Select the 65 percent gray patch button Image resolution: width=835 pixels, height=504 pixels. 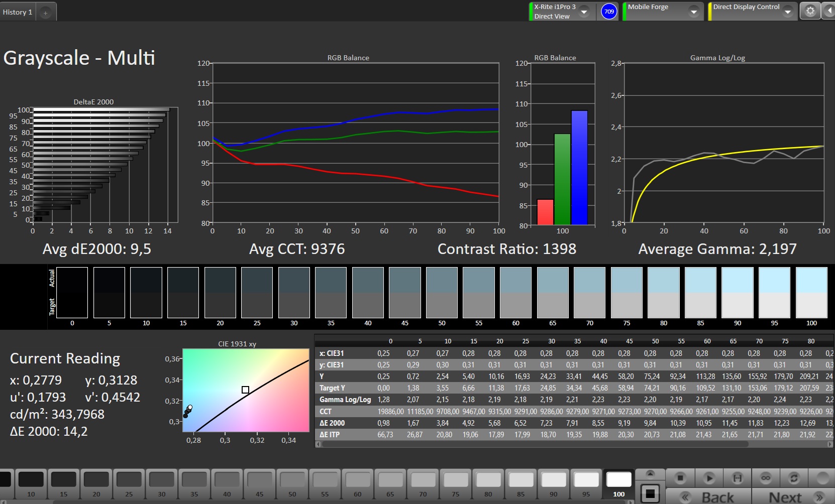(x=390, y=484)
